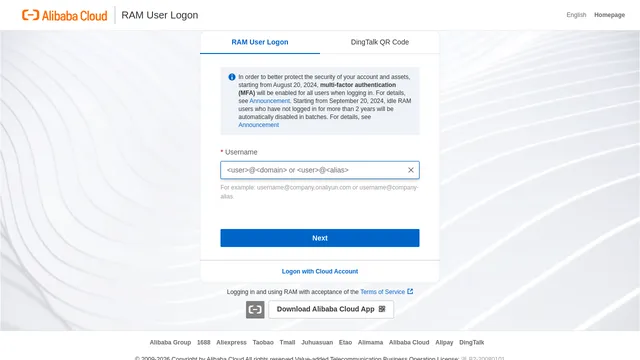Open Alibaba Group footer link

[x=170, y=342]
